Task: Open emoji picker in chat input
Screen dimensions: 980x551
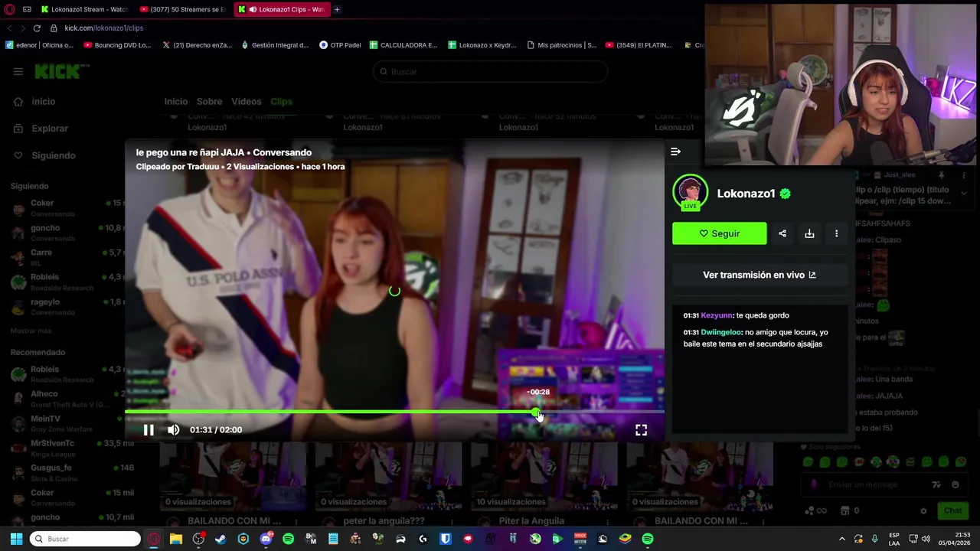Action: 955,484
